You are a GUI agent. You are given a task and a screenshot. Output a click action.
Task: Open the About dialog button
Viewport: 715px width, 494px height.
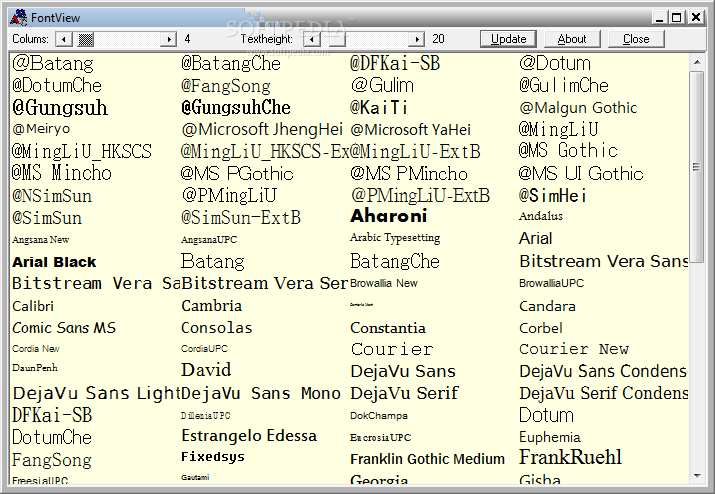point(572,39)
